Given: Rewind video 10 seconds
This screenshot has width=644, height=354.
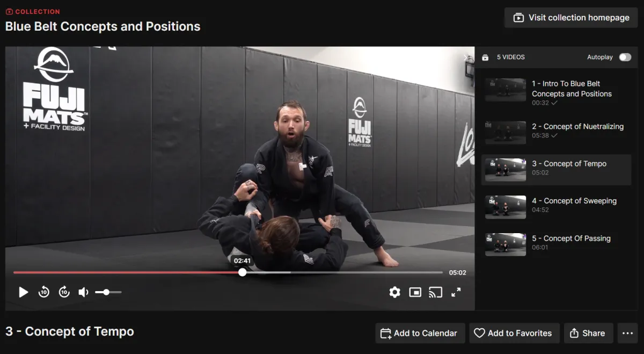Looking at the screenshot, I should pos(43,292).
